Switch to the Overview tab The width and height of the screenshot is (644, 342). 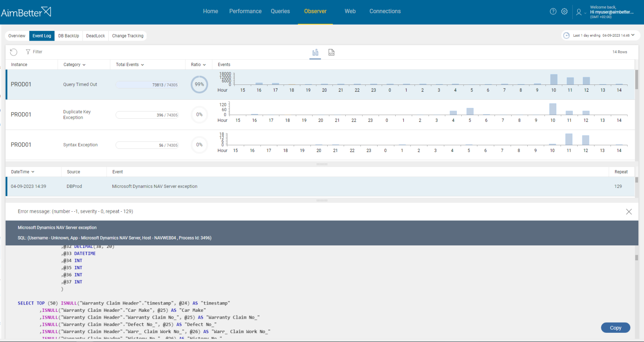(17, 36)
